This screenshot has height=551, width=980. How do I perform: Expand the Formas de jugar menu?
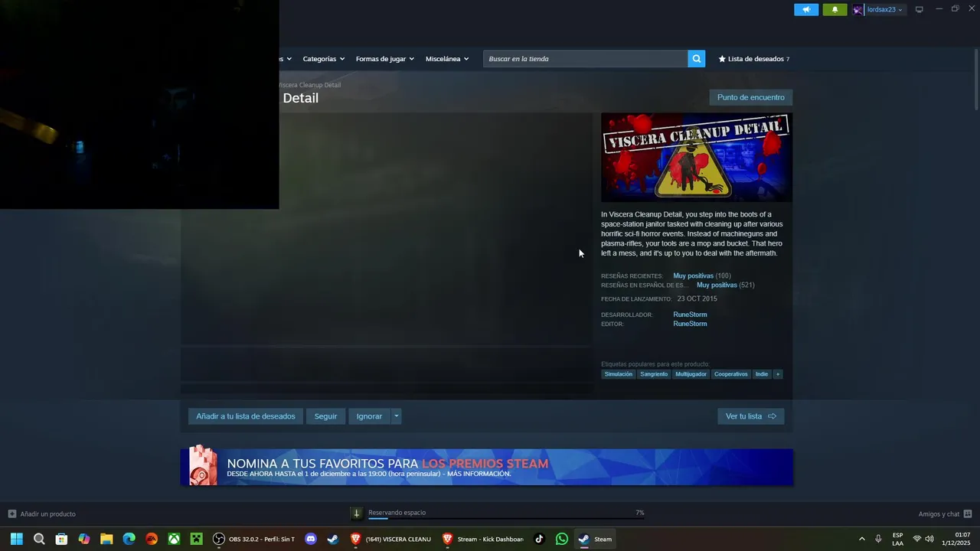tap(384, 59)
